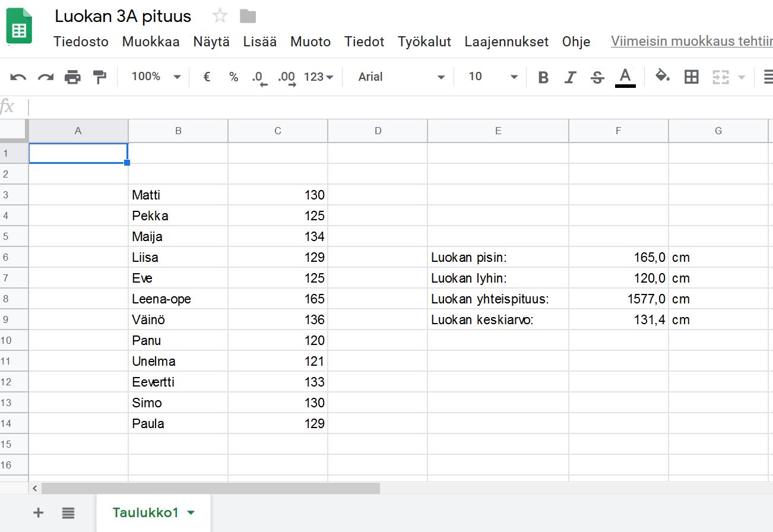Print the spreadsheet with printer icon
The height and width of the screenshot is (532, 773).
[72, 77]
